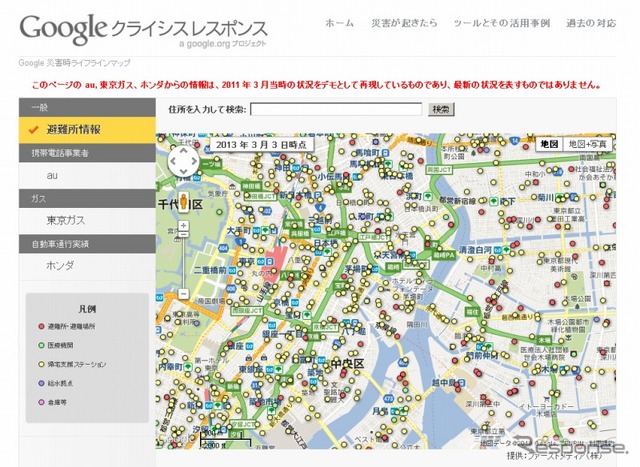
Task: Pan the map up with arrow control
Action: 183,151
